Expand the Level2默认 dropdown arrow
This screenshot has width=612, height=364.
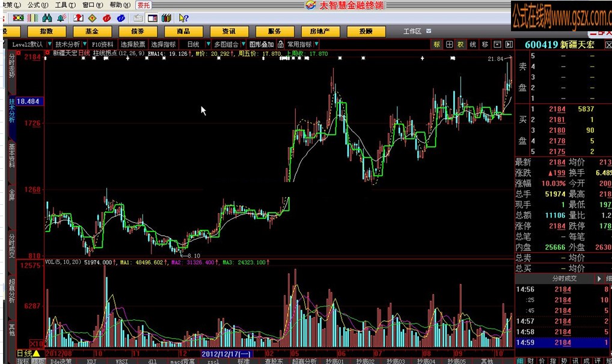pyautogui.click(x=49, y=44)
